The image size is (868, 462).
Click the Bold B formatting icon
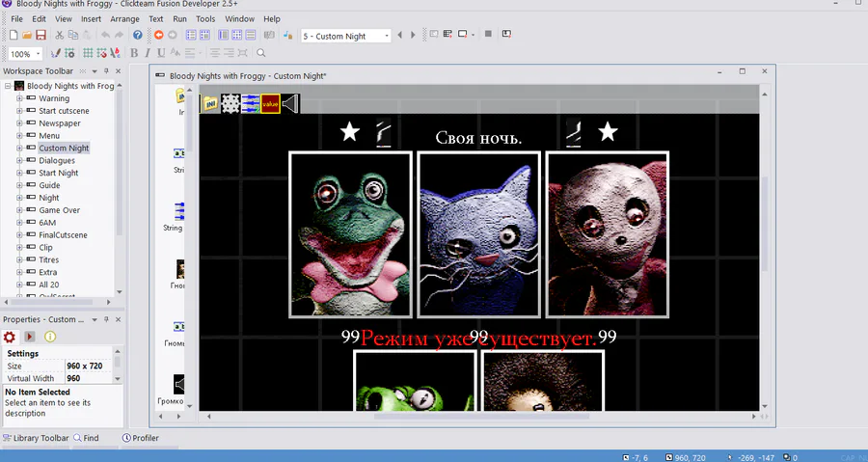click(134, 53)
